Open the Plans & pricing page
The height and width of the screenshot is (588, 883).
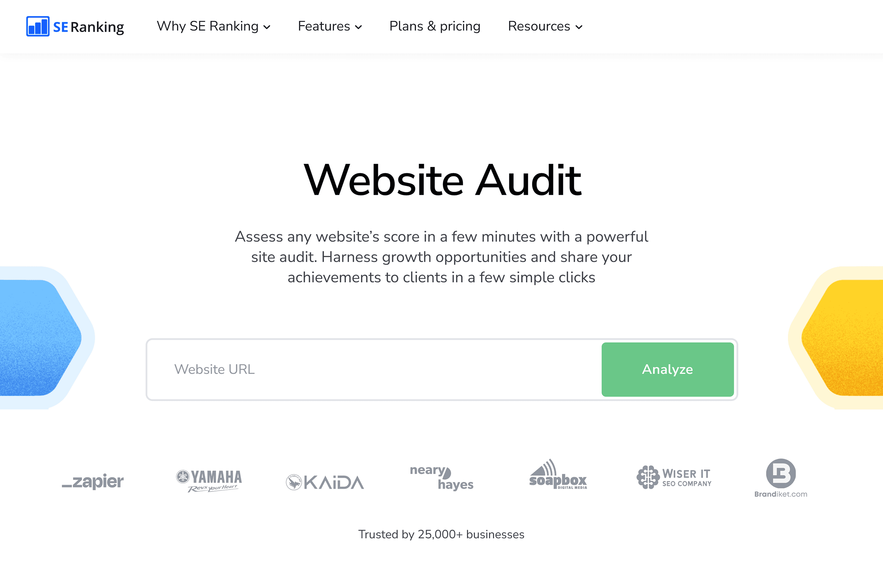[x=434, y=26]
